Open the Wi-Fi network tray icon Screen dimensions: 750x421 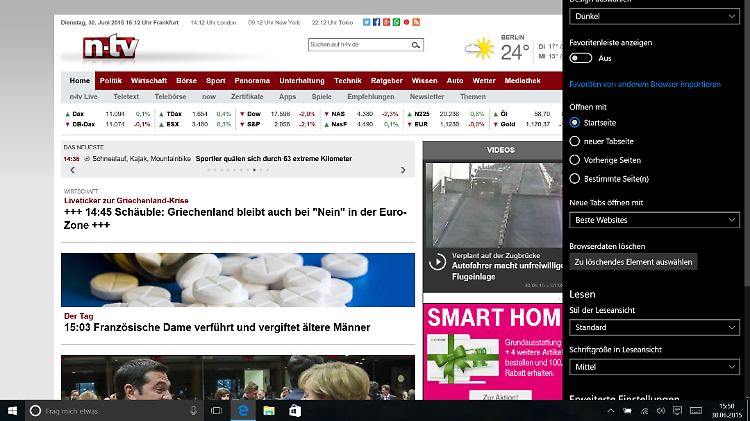644,410
